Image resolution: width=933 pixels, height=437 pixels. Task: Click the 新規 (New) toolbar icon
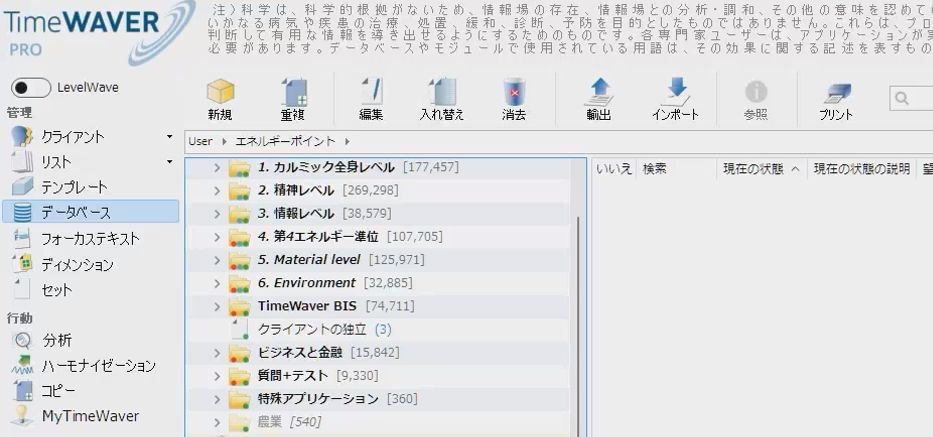tap(220, 92)
